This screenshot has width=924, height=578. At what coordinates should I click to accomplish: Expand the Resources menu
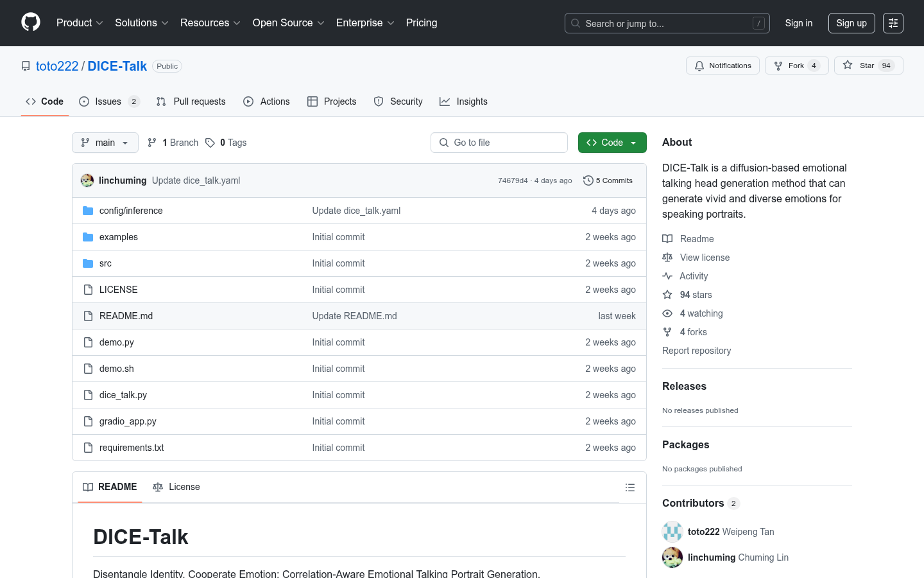[x=210, y=23]
